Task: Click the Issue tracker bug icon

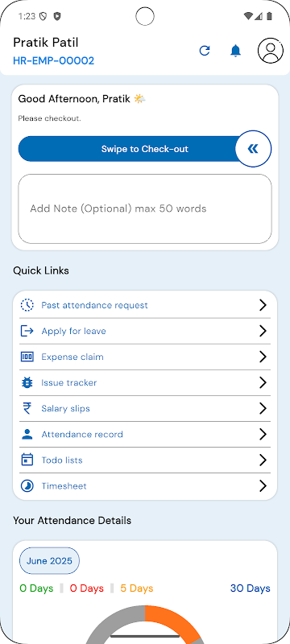Action: tap(27, 383)
